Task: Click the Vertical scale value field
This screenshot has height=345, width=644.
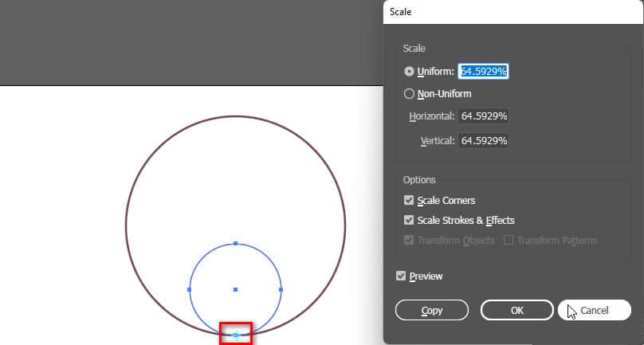Action: click(484, 141)
